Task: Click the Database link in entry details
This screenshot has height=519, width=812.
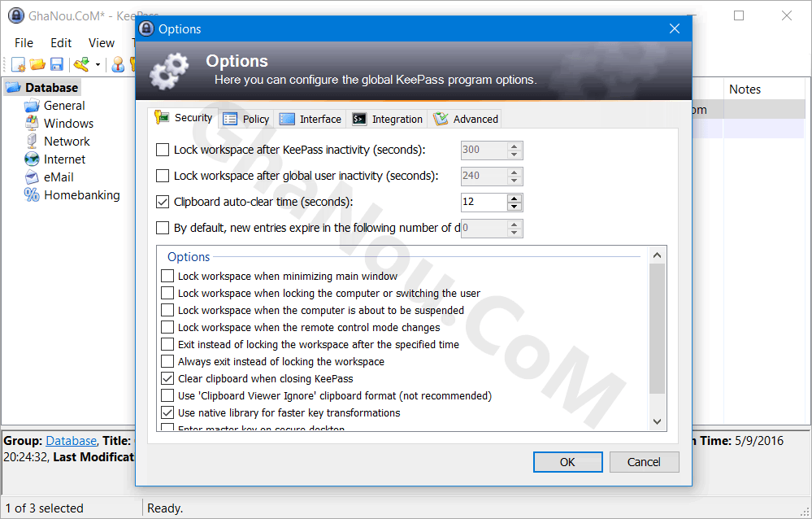Action: (x=71, y=441)
